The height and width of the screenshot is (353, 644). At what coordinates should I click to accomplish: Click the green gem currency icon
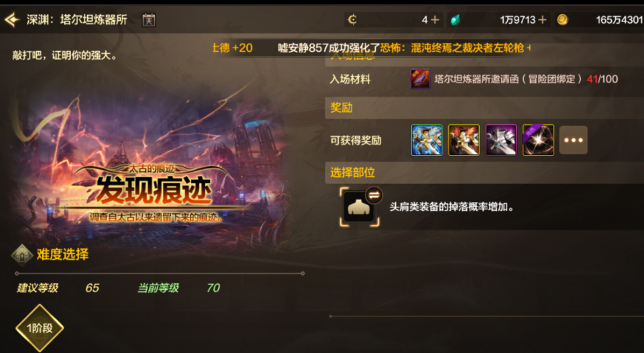pyautogui.click(x=455, y=19)
